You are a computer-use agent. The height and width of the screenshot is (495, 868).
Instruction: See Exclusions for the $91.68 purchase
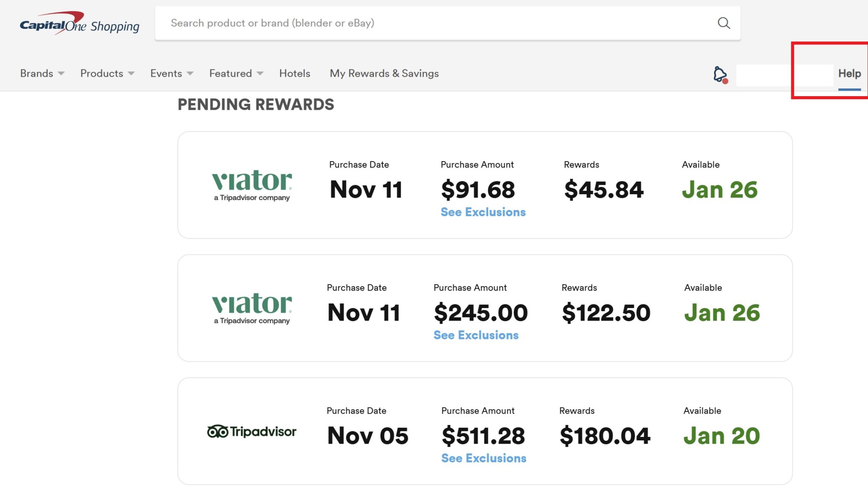[483, 212]
